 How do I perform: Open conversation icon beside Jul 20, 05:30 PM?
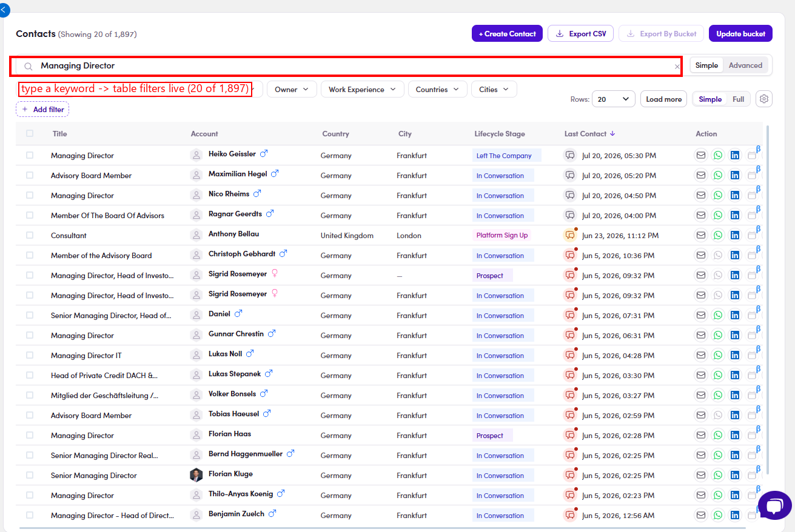click(x=570, y=155)
